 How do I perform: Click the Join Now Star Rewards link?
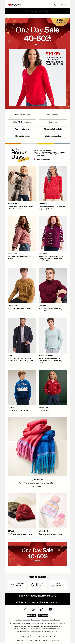47,11
